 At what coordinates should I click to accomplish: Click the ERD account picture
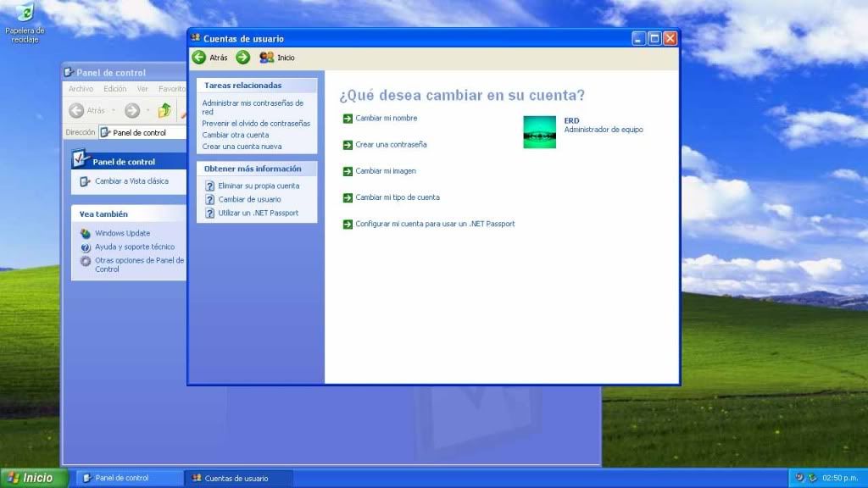(540, 132)
